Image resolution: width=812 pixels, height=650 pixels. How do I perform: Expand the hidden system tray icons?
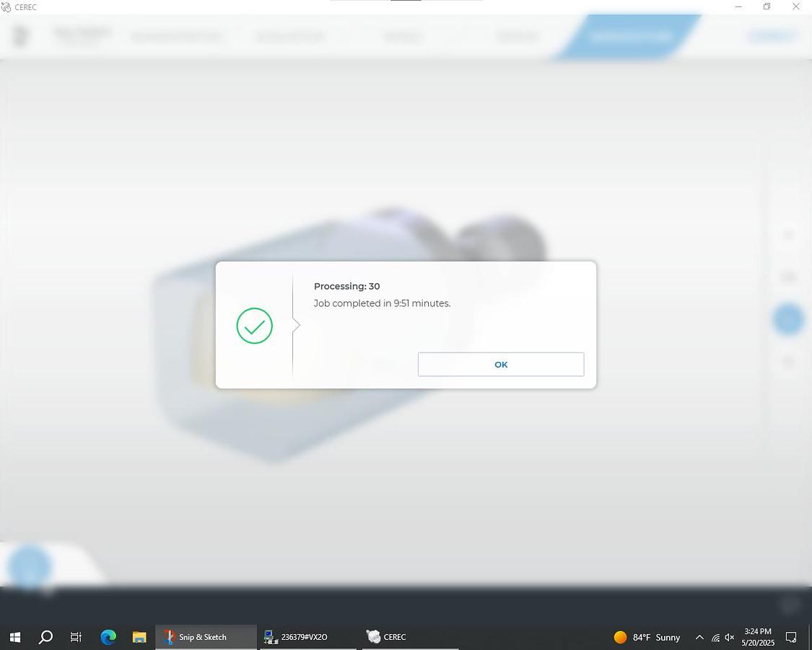pyautogui.click(x=699, y=637)
